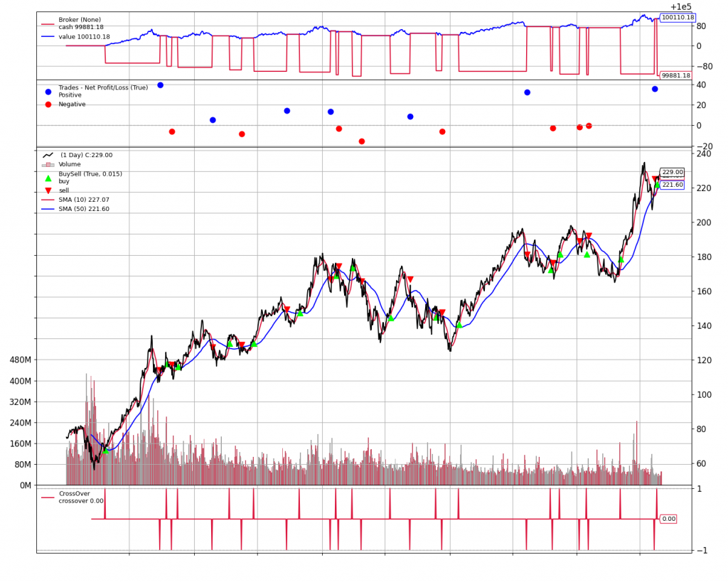The height and width of the screenshot is (582, 728).
Task: Click the 229.00 closing price tag
Action: point(673,172)
